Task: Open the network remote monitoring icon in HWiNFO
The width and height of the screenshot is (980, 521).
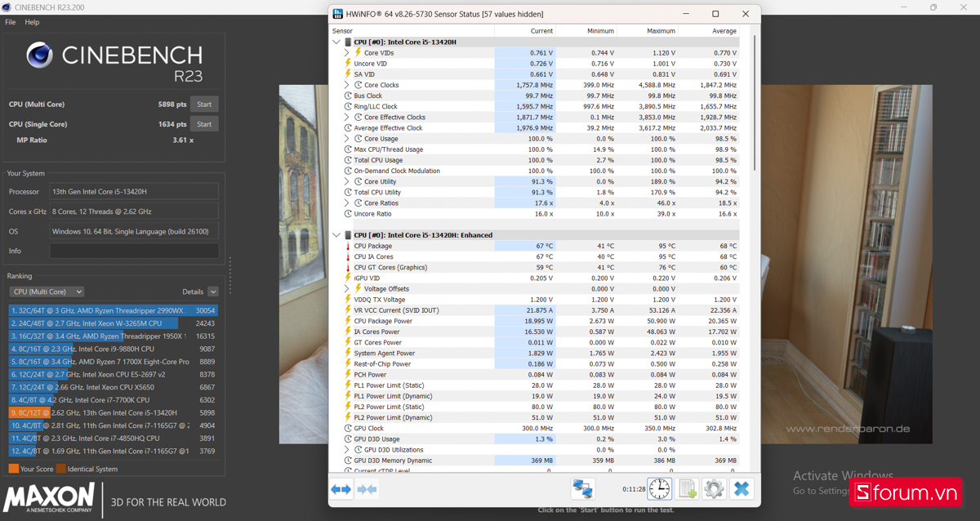Action: (x=582, y=489)
